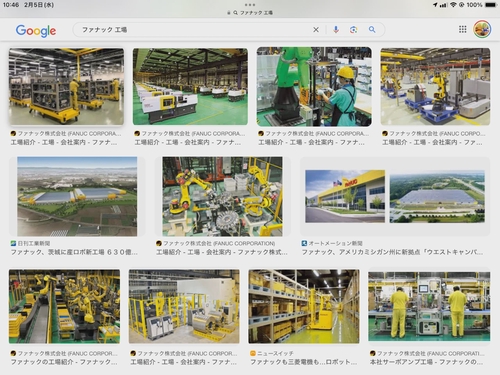This screenshot has width=500, height=375.
Task: Open aerial rendering of Ibaraki factory
Action: (x=77, y=196)
